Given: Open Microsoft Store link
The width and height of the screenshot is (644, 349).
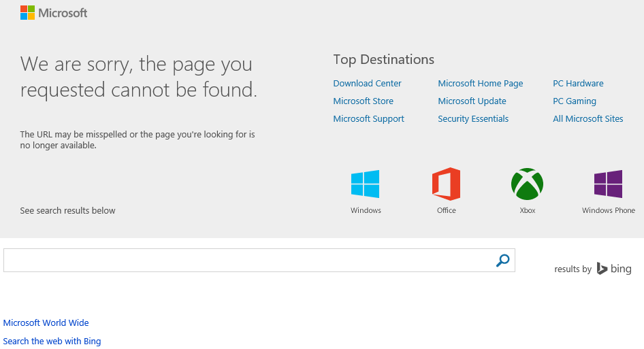Looking at the screenshot, I should [363, 101].
